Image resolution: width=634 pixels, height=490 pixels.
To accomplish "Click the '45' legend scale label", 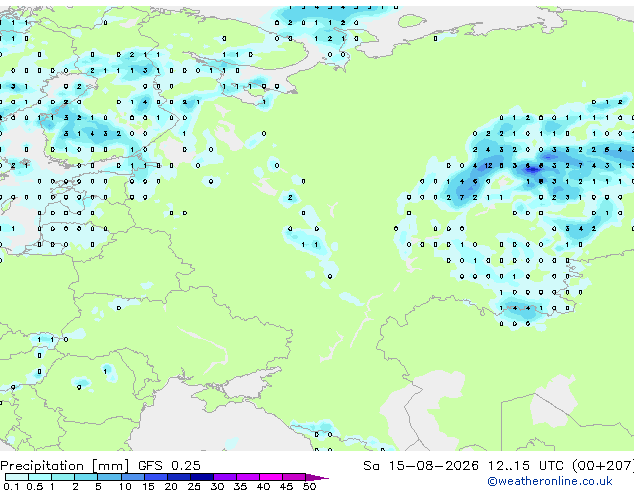I will pyautogui.click(x=286, y=486).
